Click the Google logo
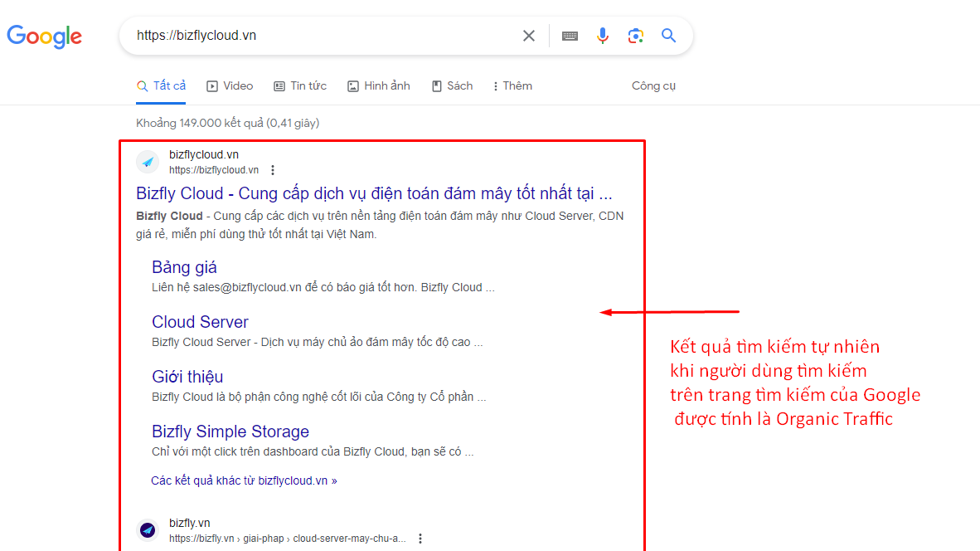980x551 pixels. pyautogui.click(x=44, y=37)
